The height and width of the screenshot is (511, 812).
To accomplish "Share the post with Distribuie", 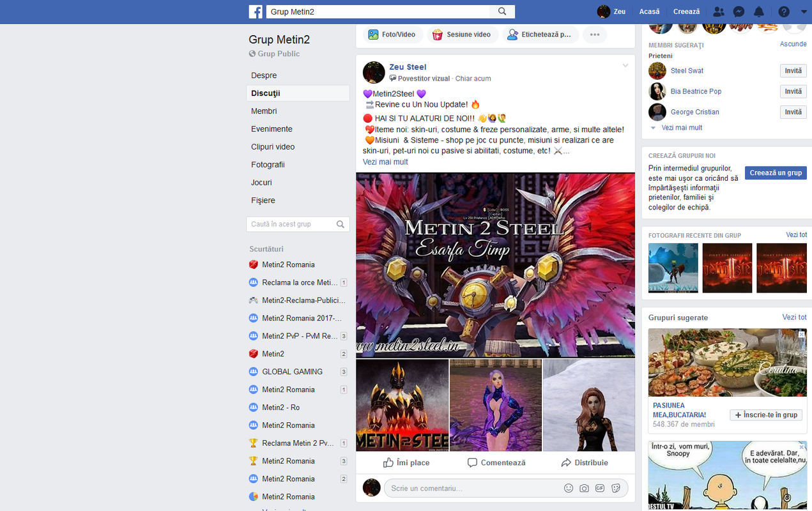I will pos(585,462).
